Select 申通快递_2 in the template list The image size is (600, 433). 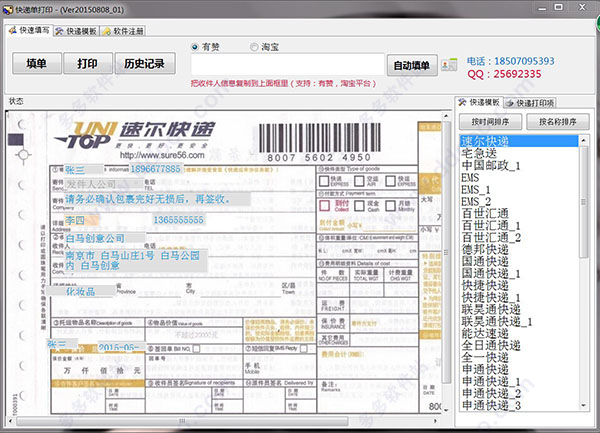tap(519, 394)
